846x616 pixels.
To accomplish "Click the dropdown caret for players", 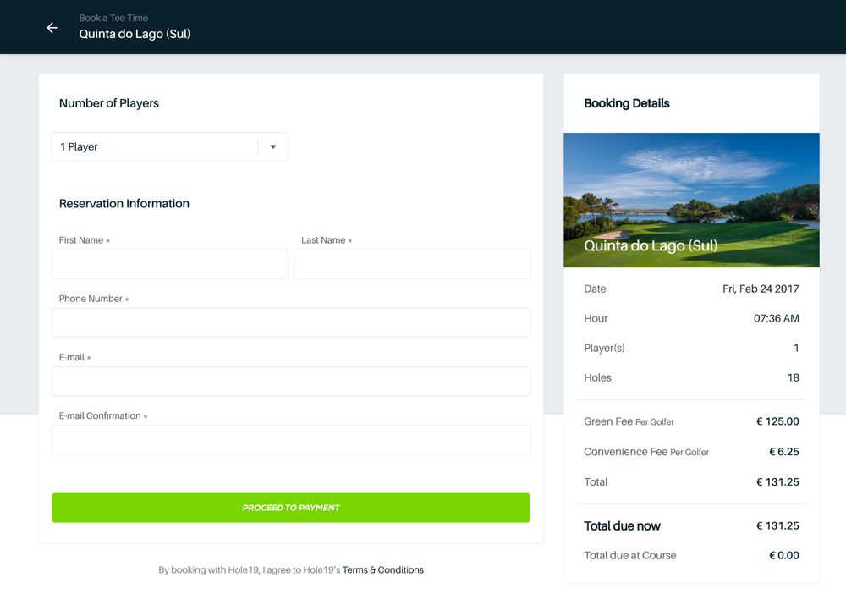I will pyautogui.click(x=272, y=147).
